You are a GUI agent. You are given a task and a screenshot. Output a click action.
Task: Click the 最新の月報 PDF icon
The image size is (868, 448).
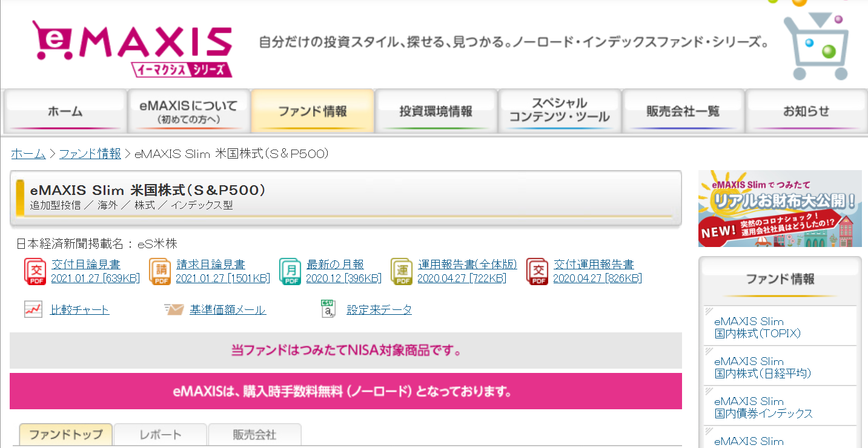pos(290,271)
